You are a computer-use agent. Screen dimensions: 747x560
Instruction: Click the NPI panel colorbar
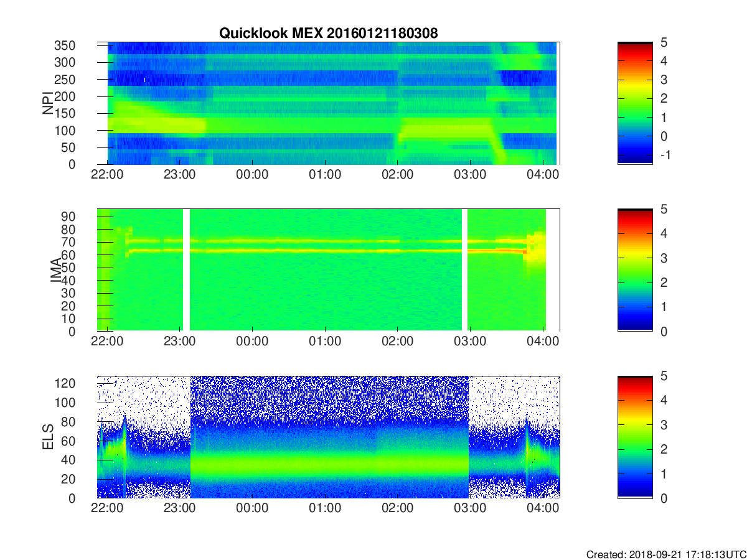click(635, 103)
